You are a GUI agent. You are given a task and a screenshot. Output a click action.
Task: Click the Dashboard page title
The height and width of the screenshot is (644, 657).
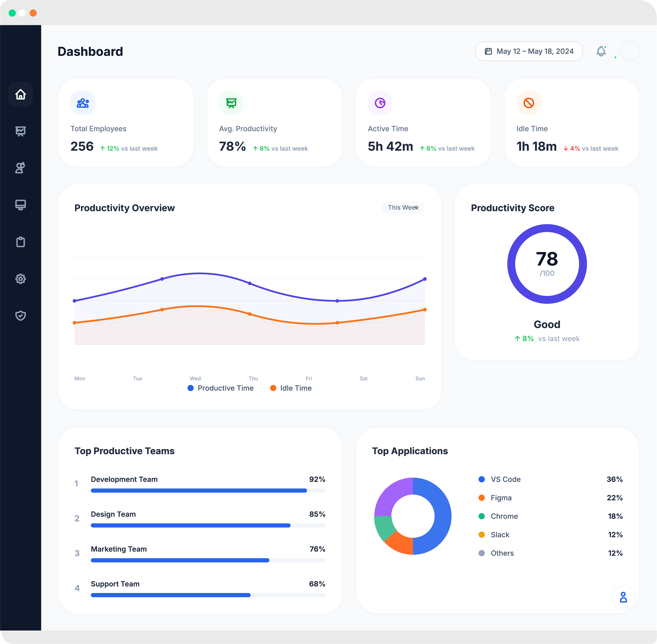(x=90, y=51)
